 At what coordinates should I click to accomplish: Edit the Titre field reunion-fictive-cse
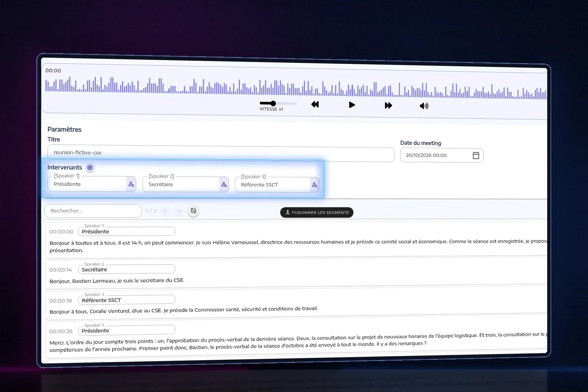click(x=221, y=154)
